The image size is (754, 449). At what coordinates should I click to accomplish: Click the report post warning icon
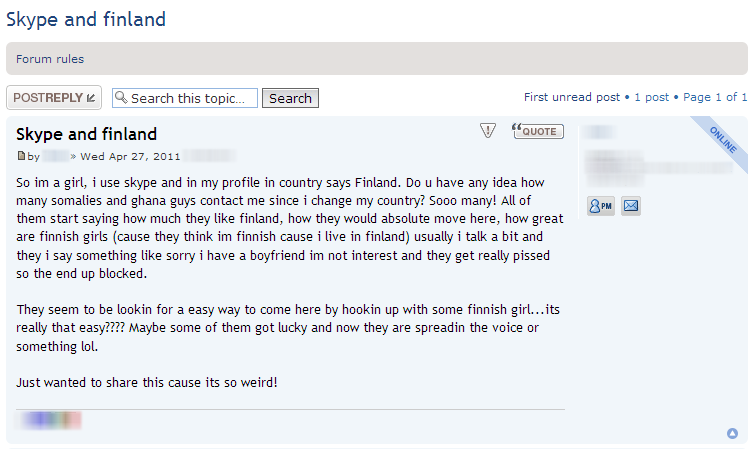click(x=488, y=131)
